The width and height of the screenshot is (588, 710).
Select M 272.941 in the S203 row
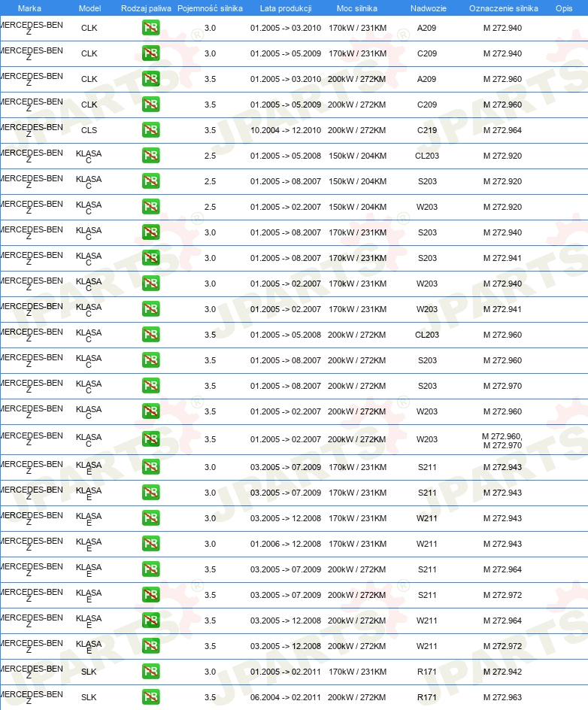502,258
